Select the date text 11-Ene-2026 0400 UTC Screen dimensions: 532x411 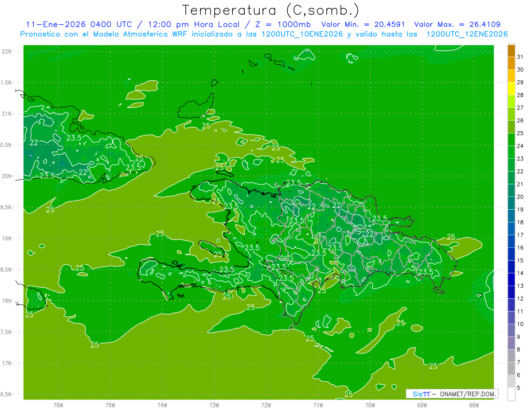point(79,24)
